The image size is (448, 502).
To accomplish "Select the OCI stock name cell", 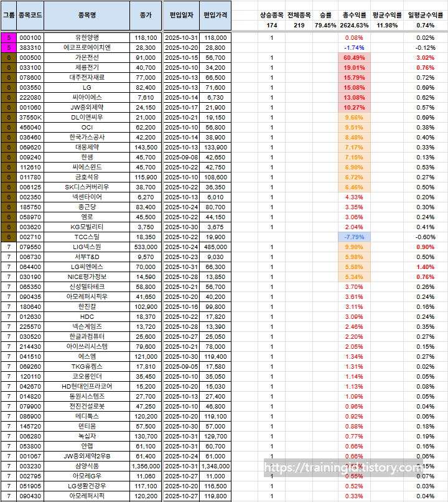I will [86, 128].
